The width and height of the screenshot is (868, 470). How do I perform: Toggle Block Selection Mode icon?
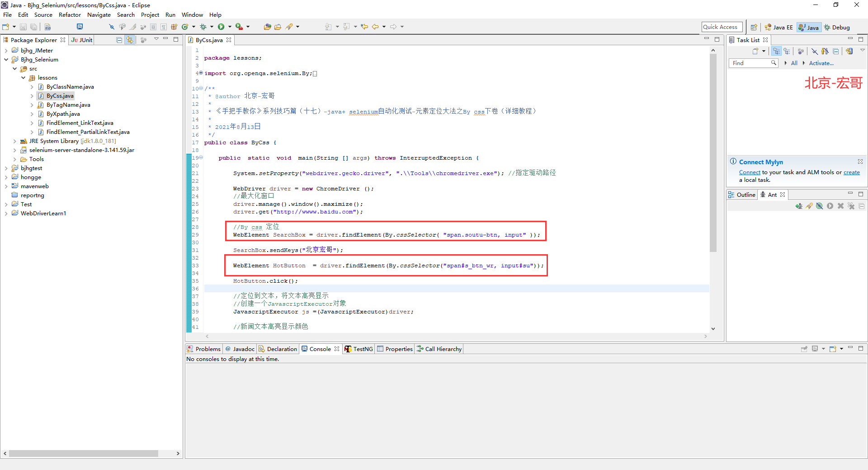[x=153, y=27]
